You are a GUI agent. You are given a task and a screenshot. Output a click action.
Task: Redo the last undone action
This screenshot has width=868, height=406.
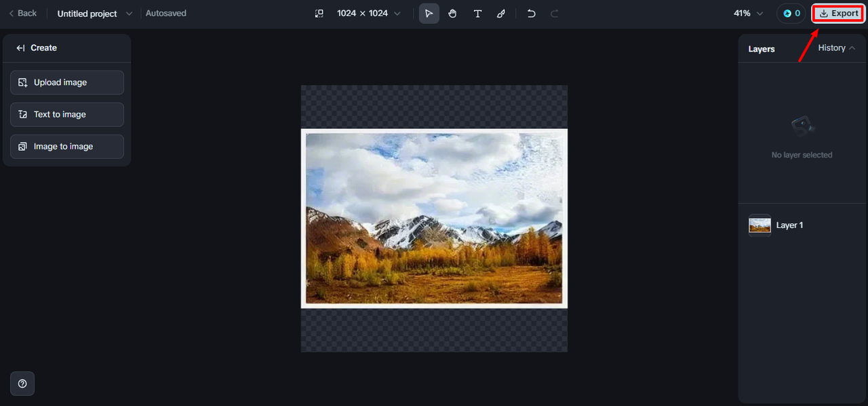point(555,14)
